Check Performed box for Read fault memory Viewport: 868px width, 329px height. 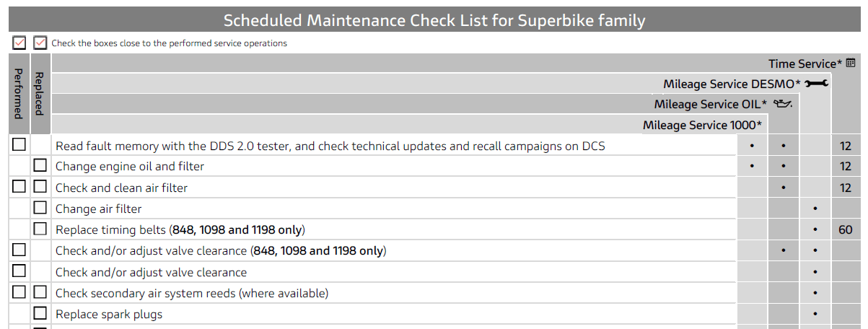click(x=19, y=145)
